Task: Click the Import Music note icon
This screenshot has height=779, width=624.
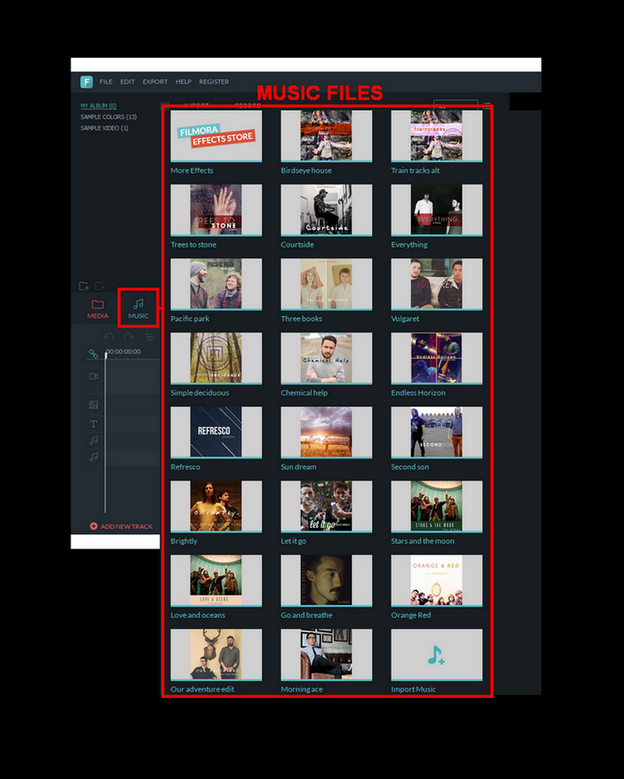Action: [x=436, y=655]
